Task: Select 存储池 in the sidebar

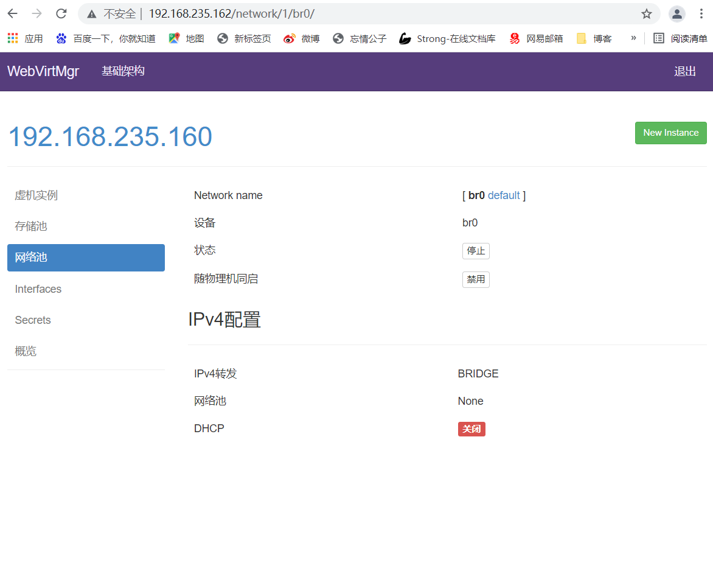Action: (x=86, y=226)
